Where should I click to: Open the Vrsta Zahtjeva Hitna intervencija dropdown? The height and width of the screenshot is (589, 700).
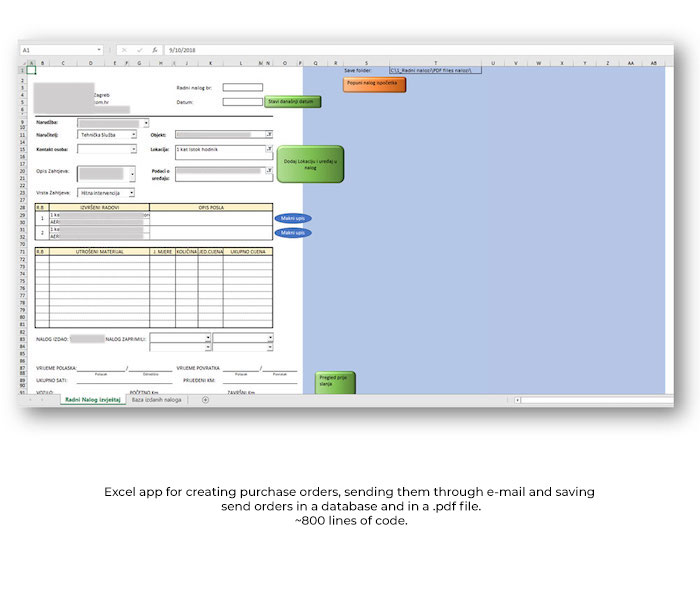tap(132, 193)
